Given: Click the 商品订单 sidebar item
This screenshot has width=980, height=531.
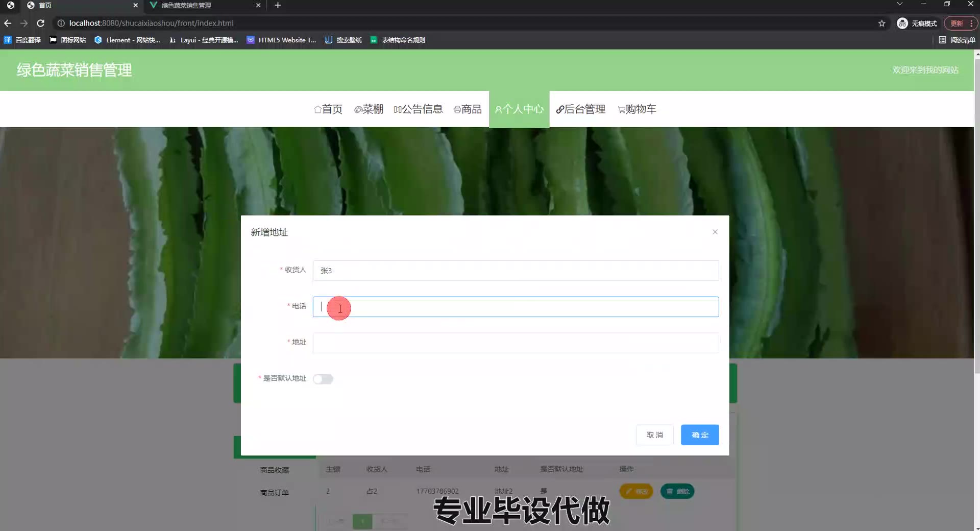Looking at the screenshot, I should tap(275, 492).
